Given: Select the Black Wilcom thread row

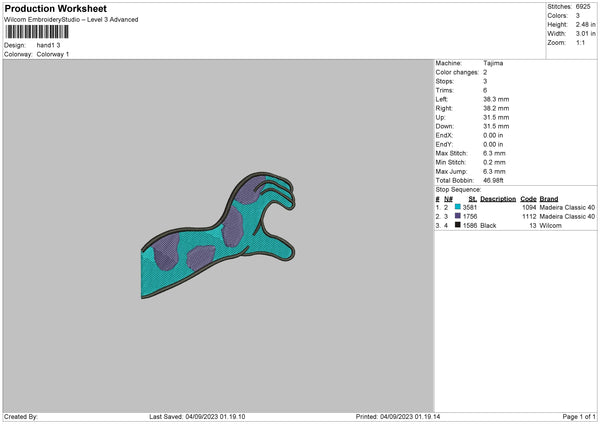Looking at the screenshot, I should [515, 225].
